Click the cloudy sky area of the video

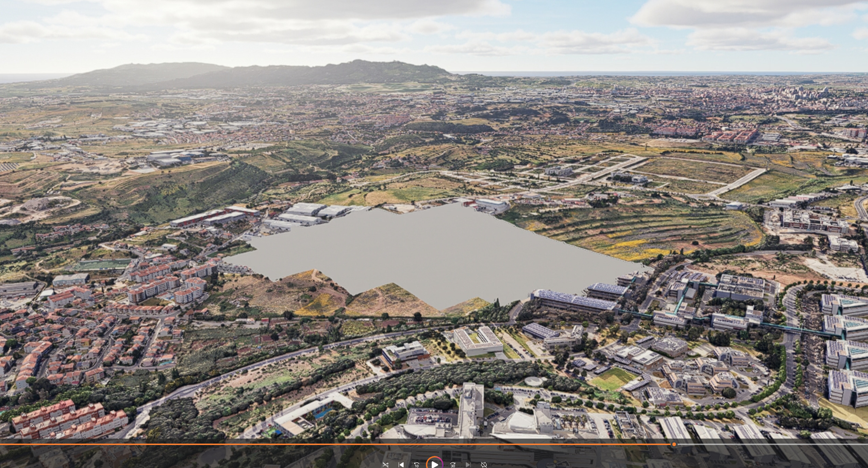coord(434,32)
